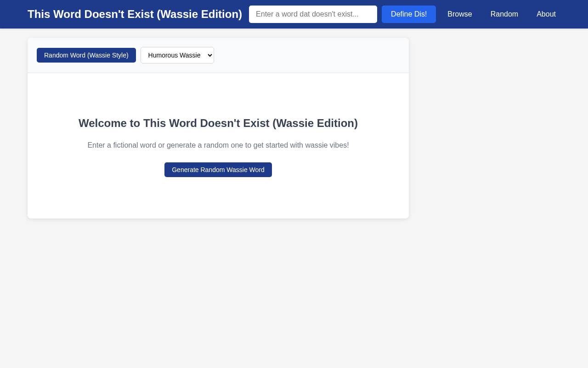Click the Random Word (Wassie Style) button

point(86,55)
